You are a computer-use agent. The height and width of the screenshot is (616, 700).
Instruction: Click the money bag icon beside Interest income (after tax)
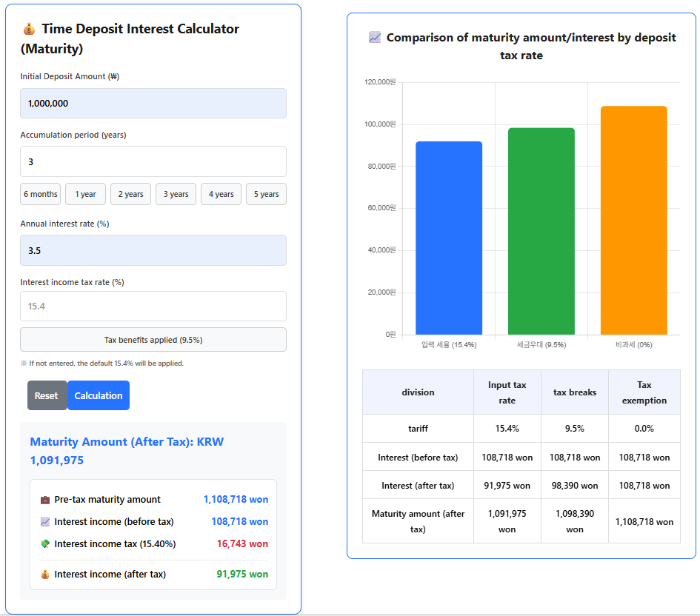pyautogui.click(x=45, y=575)
